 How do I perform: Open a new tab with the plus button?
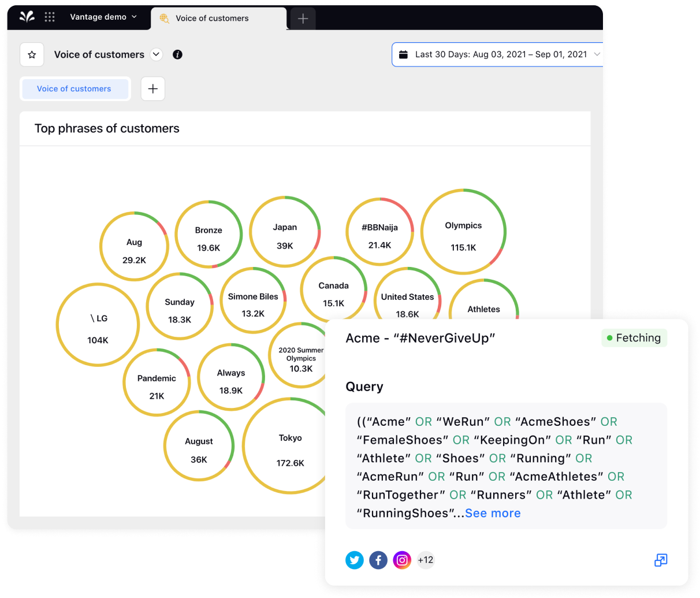pyautogui.click(x=303, y=18)
